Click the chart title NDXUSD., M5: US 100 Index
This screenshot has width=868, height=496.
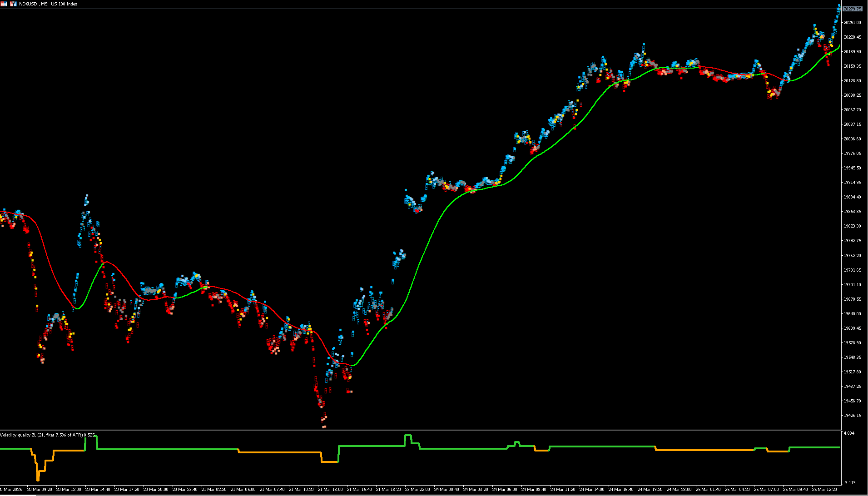click(x=48, y=4)
